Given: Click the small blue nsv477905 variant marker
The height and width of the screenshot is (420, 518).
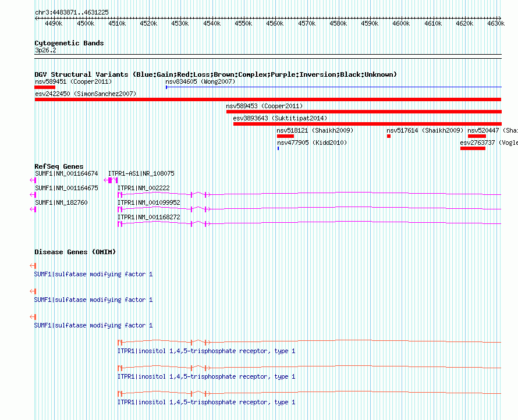Looking at the screenshot, I should coord(278,148).
